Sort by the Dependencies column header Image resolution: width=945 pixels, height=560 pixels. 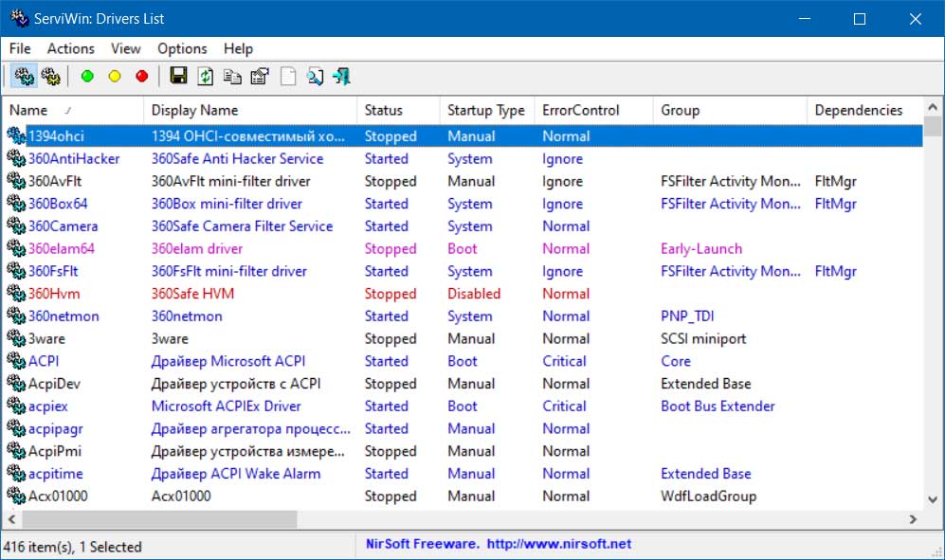pos(864,110)
